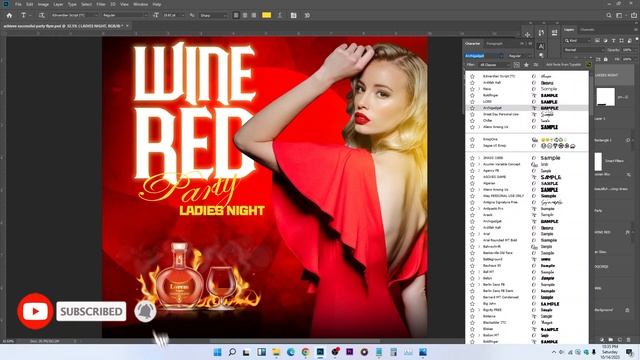Viewport: 640px width, 360px height.
Task: Open the Filter All Classes dropdown
Action: (495, 65)
